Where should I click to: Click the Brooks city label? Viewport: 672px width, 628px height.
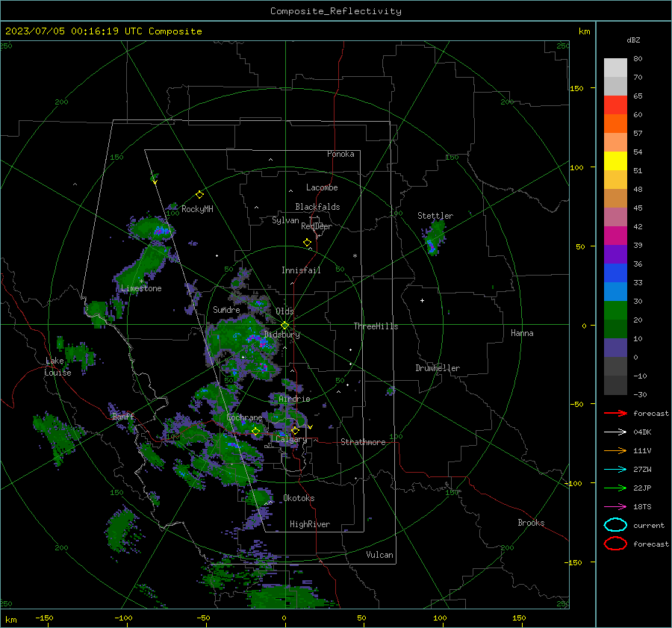point(531,523)
